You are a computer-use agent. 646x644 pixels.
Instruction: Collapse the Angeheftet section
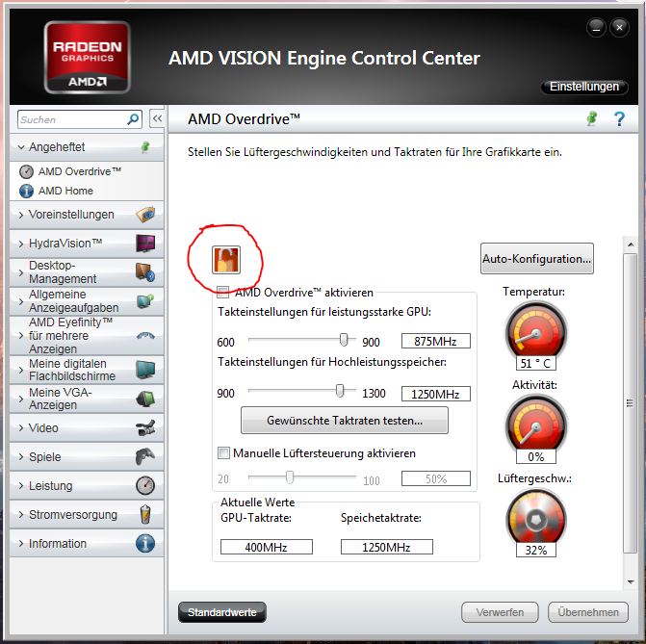[20, 146]
